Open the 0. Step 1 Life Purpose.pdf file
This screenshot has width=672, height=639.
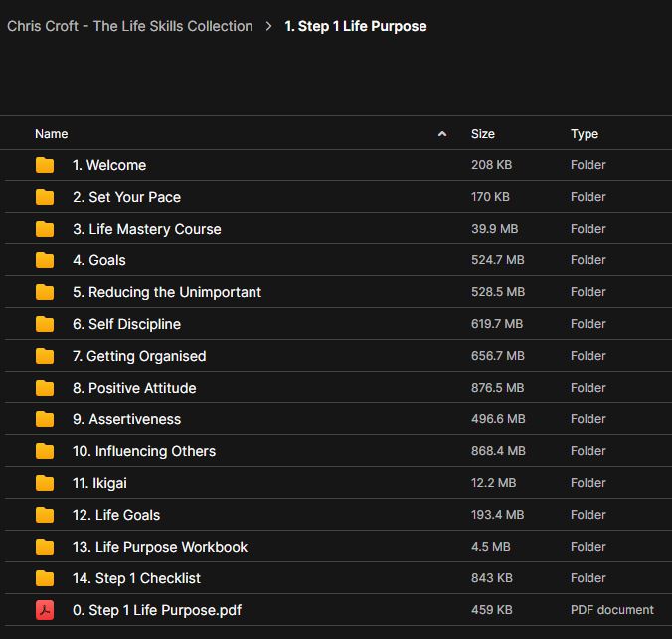coord(158,610)
